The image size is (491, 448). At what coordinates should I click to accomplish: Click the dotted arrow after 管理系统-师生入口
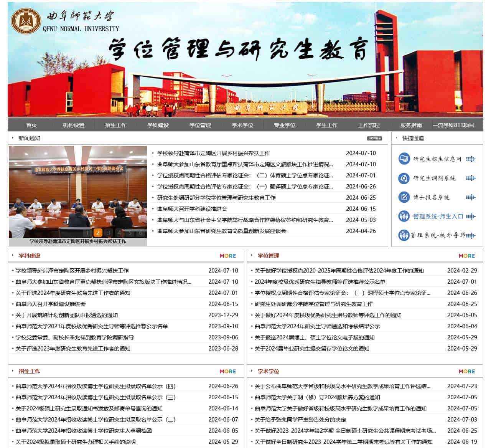click(471, 217)
